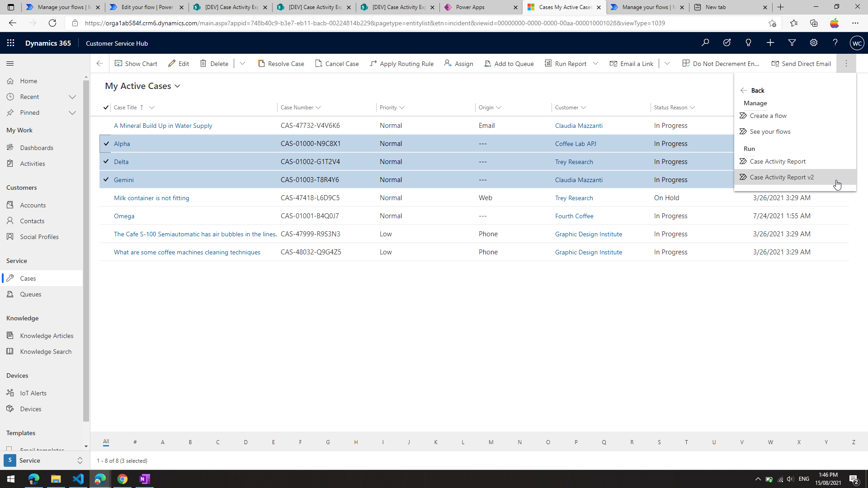The height and width of the screenshot is (488, 868).
Task: Run Case Activity Report v2 flow
Action: tap(781, 177)
